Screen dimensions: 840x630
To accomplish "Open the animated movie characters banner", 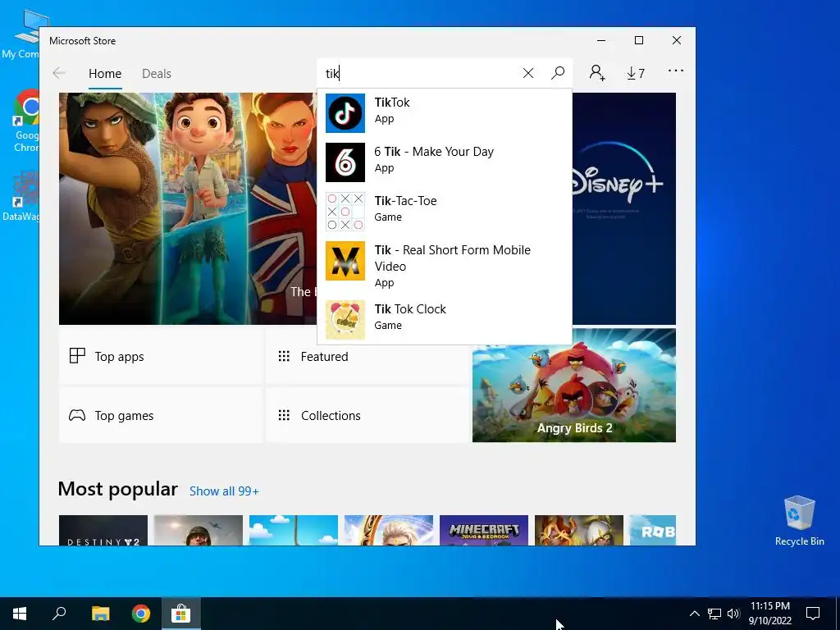I will click(188, 208).
